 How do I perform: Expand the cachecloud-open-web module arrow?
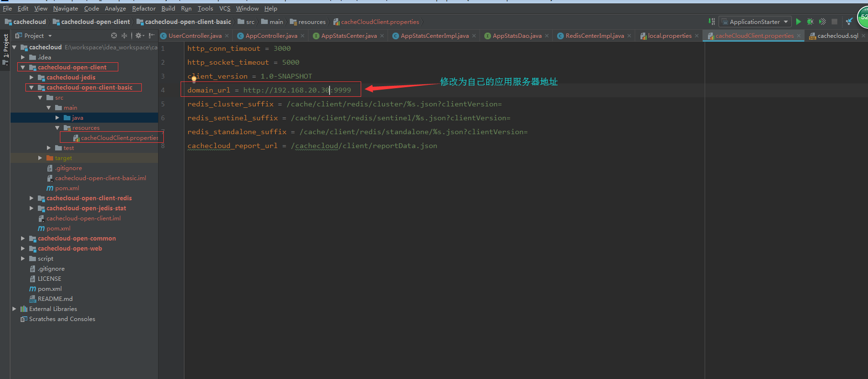coord(23,248)
